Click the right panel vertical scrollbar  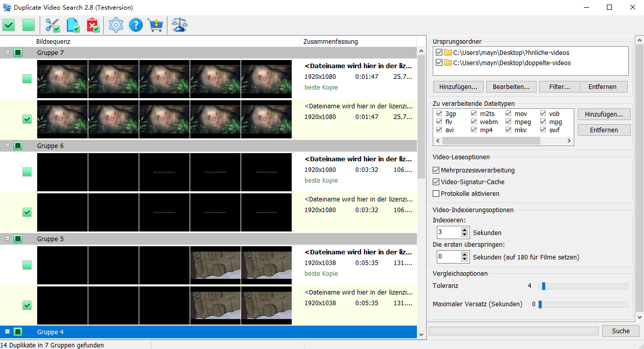click(x=639, y=178)
